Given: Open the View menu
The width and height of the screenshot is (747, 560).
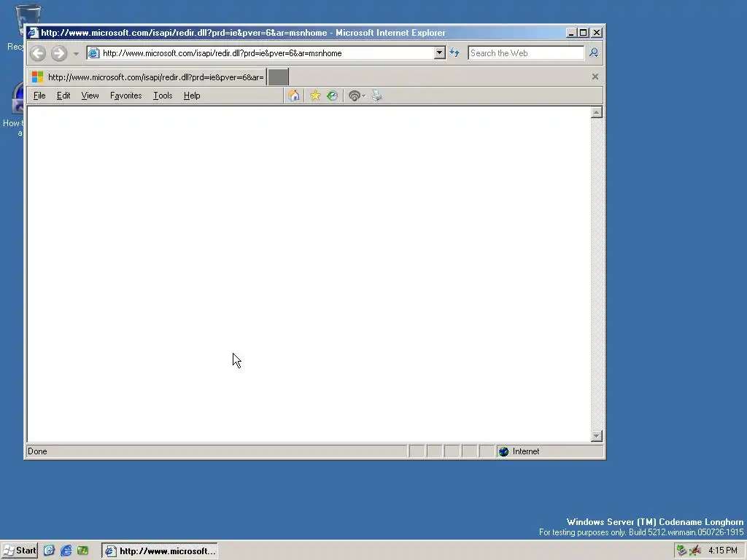Looking at the screenshot, I should (x=90, y=96).
